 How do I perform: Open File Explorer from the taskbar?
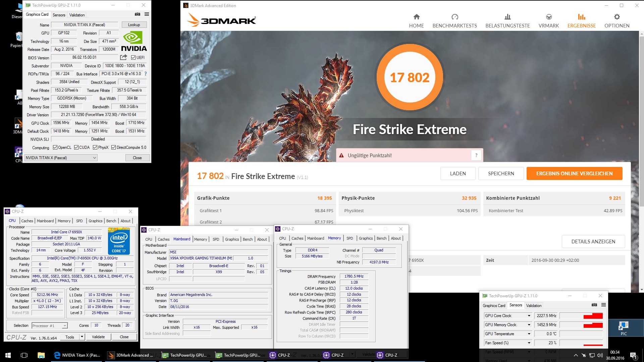(41, 355)
